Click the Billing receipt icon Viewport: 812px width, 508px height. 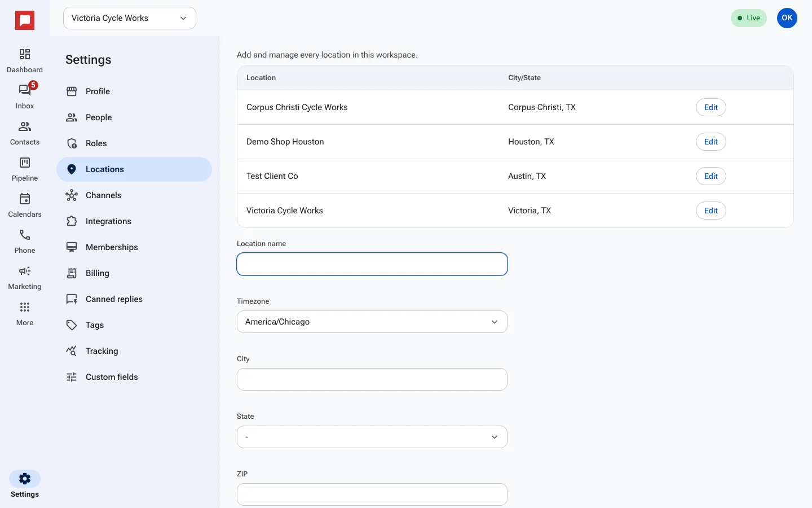[x=72, y=273]
